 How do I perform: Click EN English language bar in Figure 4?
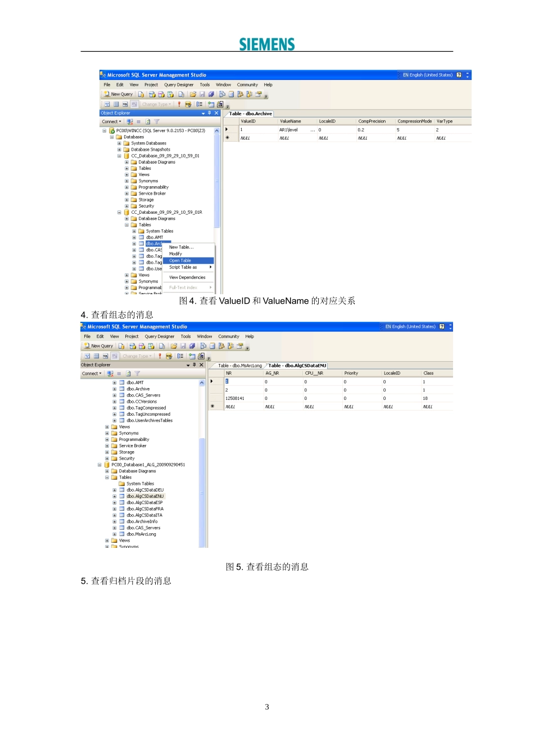tap(427, 75)
